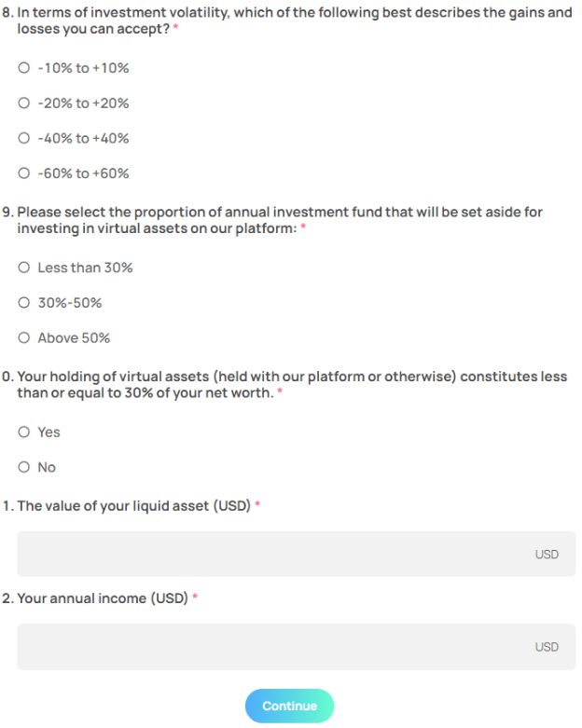The image size is (582, 728).
Task: Answer No to virtual assets net worth question
Action: coord(24,467)
